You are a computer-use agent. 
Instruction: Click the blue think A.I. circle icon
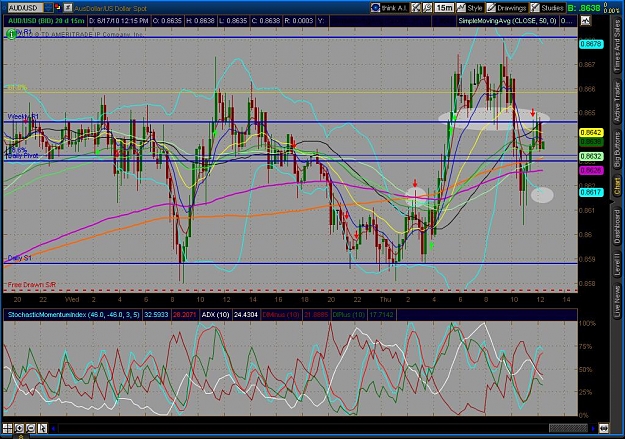click(x=375, y=8)
